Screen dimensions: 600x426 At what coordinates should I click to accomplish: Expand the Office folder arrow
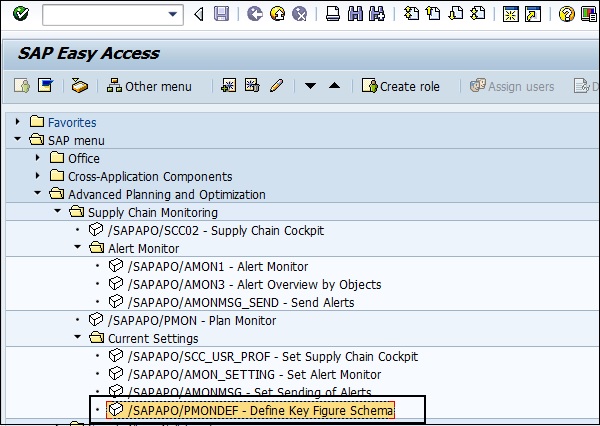click(38, 157)
